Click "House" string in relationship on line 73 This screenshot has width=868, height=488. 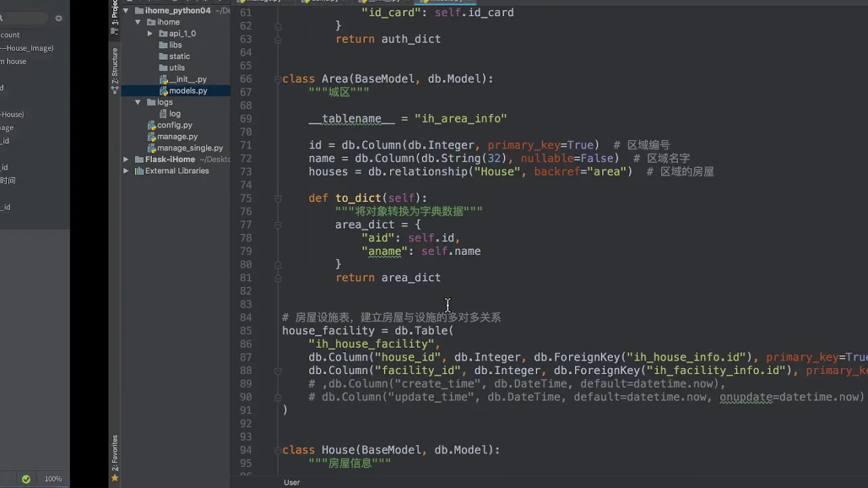(497, 172)
